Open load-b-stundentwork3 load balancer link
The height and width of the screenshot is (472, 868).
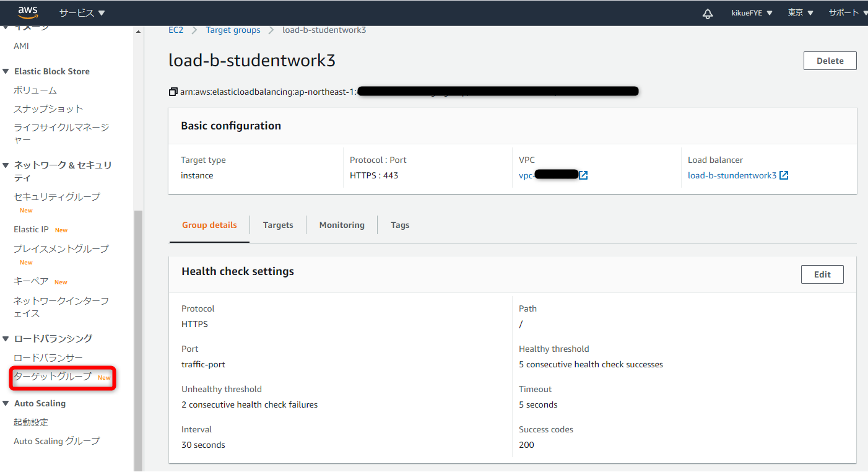[732, 175]
